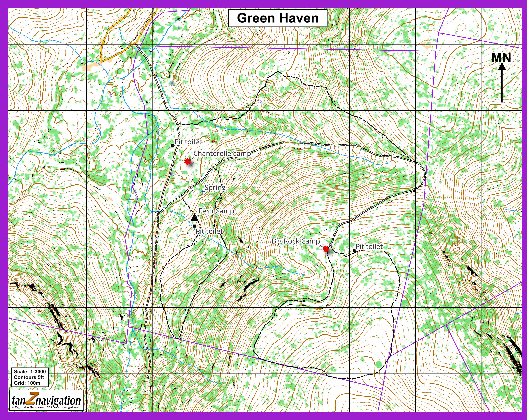Click the Spring text label

click(215, 188)
